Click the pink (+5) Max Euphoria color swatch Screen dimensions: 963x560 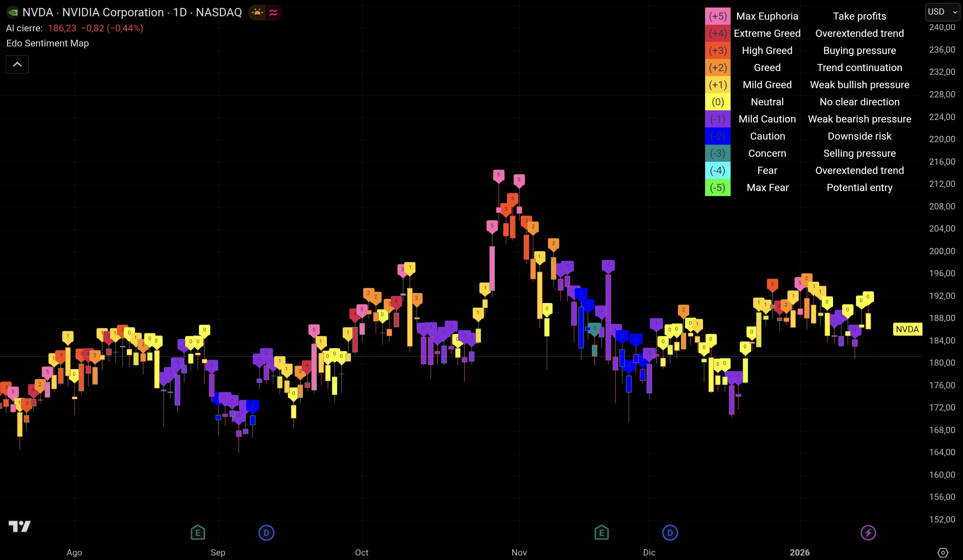click(x=718, y=16)
